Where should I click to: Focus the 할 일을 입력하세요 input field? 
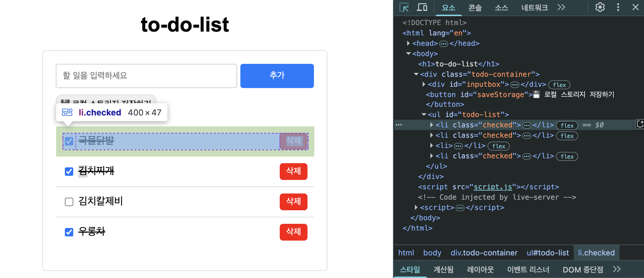coord(146,76)
